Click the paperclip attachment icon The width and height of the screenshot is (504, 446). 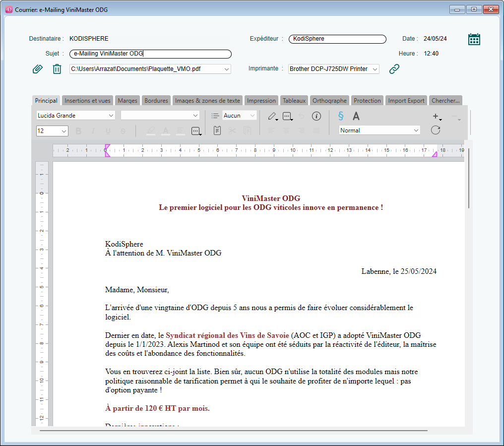point(37,68)
